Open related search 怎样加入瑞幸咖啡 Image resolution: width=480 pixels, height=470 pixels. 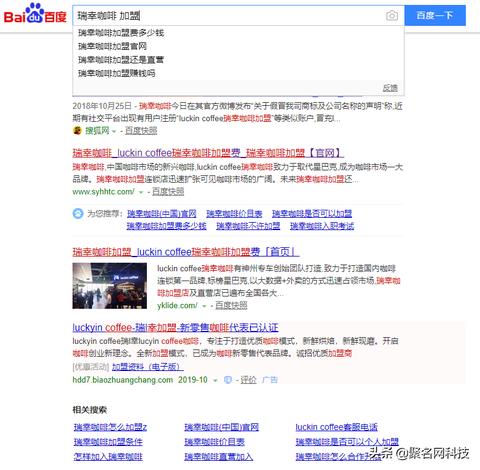108,457
